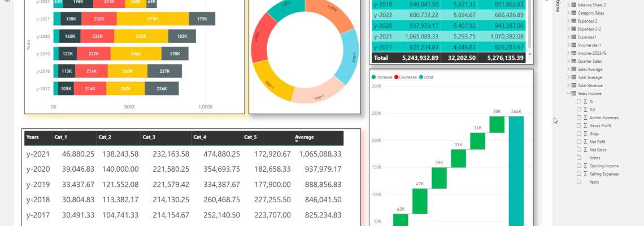644x226 pixels.
Task: Sort table by Cat_5 column header
Action: pos(267,138)
